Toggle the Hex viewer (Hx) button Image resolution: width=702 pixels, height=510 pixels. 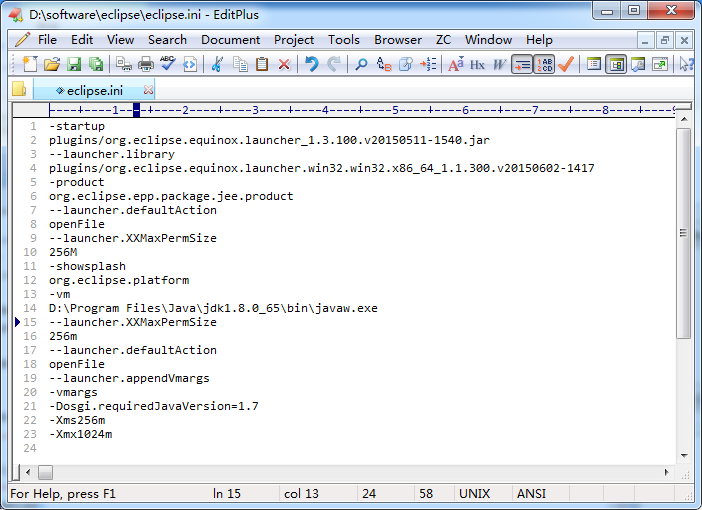[477, 64]
